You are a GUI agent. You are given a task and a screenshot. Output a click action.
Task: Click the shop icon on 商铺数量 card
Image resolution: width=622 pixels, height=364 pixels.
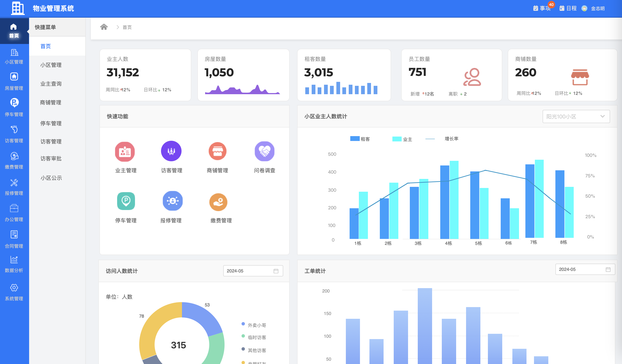click(580, 77)
